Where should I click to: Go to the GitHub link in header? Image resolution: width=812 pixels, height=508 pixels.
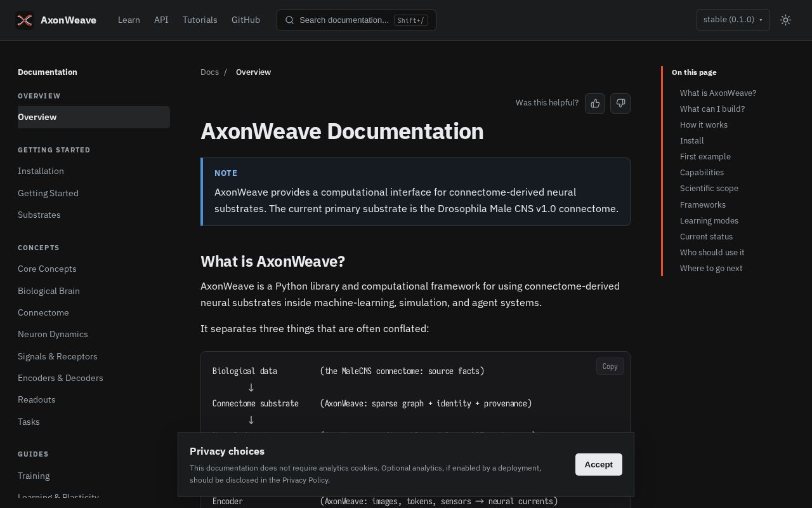point(246,20)
